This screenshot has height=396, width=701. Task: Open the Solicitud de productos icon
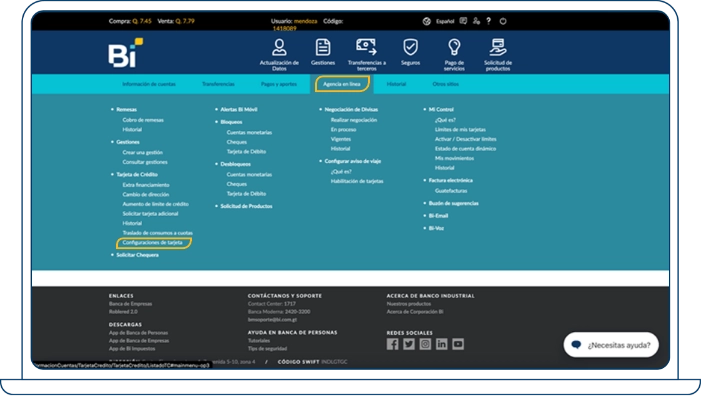click(498, 47)
